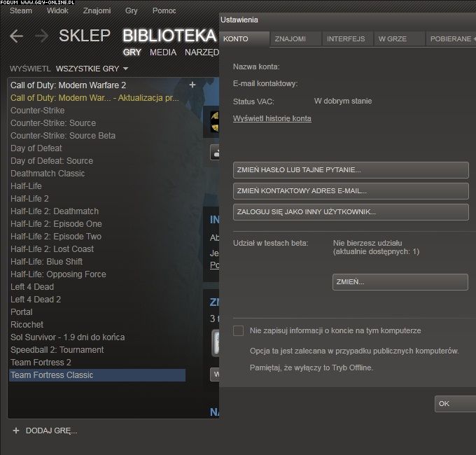Switch to the Interfejs settings tab
476x455 pixels.
click(x=348, y=39)
